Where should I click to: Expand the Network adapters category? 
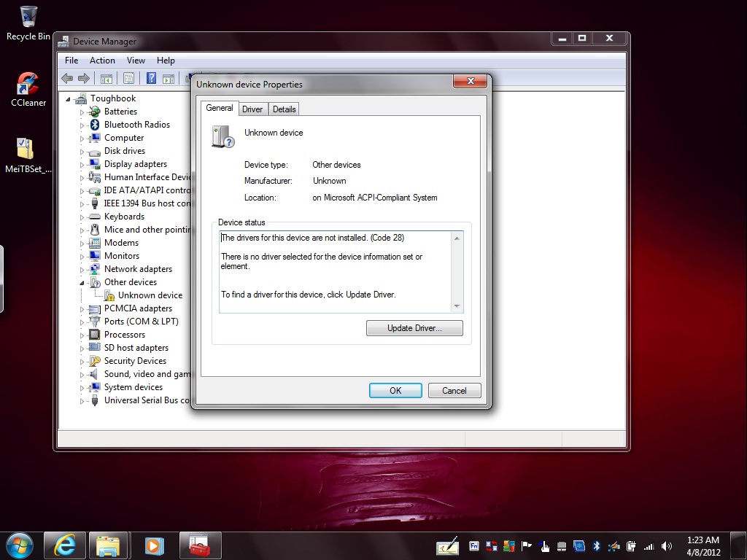(x=82, y=270)
